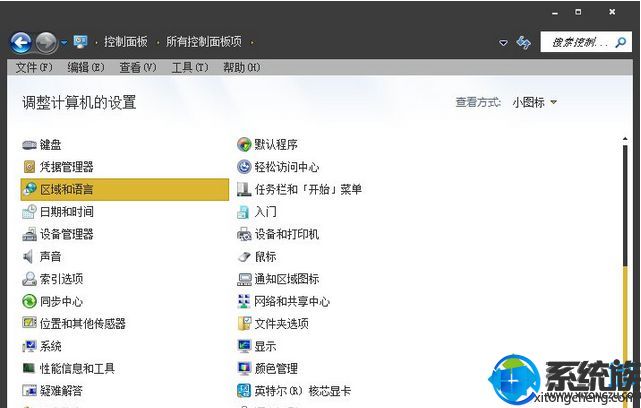Expand the arrow after 控制面板 breadcrumb
Image resolution: width=641 pixels, height=408 pixels.
point(157,42)
